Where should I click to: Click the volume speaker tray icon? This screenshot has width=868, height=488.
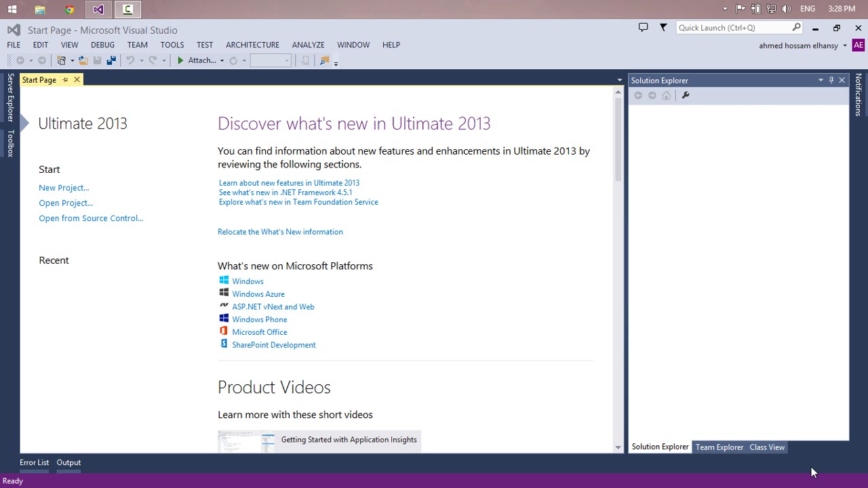[786, 9]
